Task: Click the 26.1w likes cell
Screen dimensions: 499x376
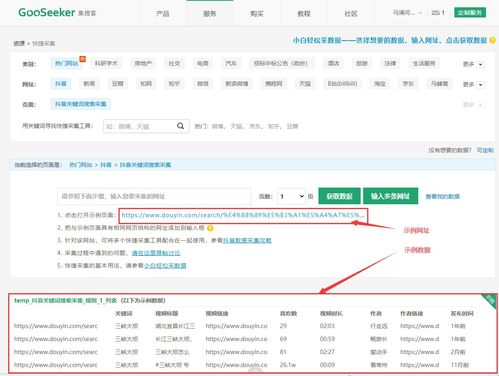Action: 288,365
